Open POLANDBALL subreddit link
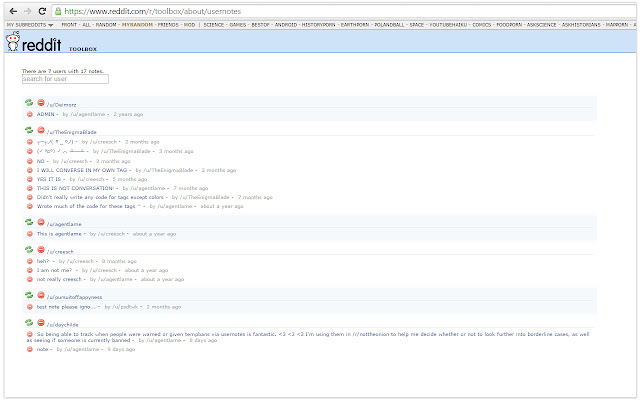 coord(389,25)
